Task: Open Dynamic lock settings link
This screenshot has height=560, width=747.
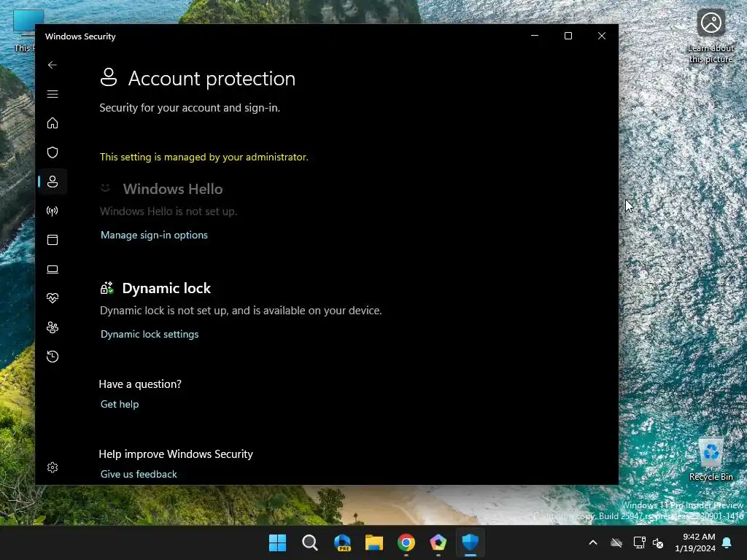Action: (x=150, y=334)
